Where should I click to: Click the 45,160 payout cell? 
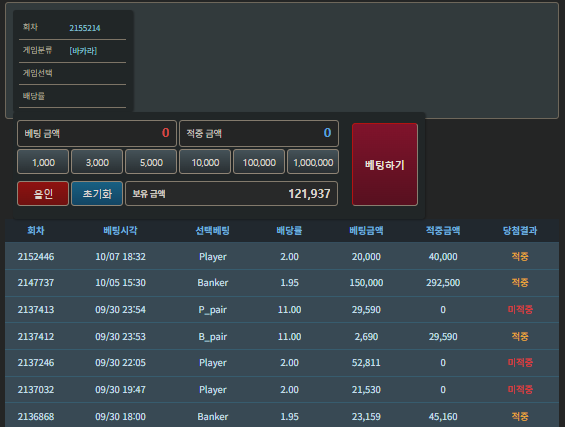(x=443, y=417)
